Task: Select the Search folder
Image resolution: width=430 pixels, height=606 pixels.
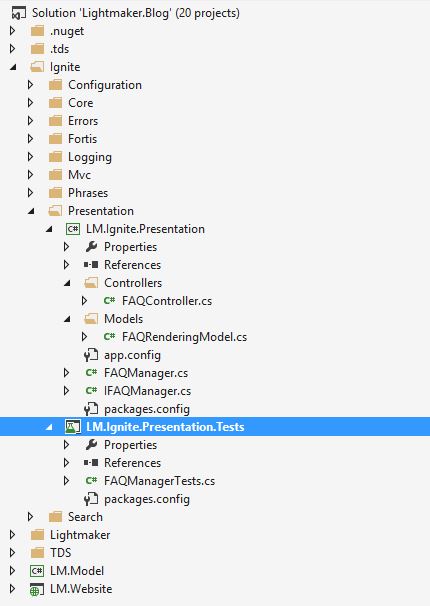Action: (85, 517)
